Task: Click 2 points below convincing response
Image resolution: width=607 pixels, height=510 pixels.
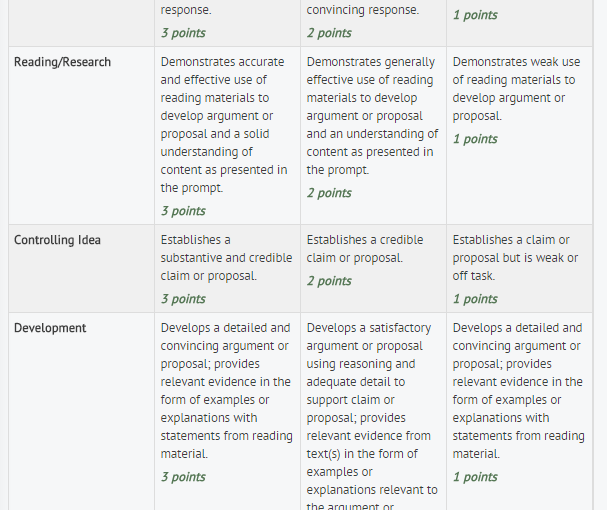Action: 329,33
